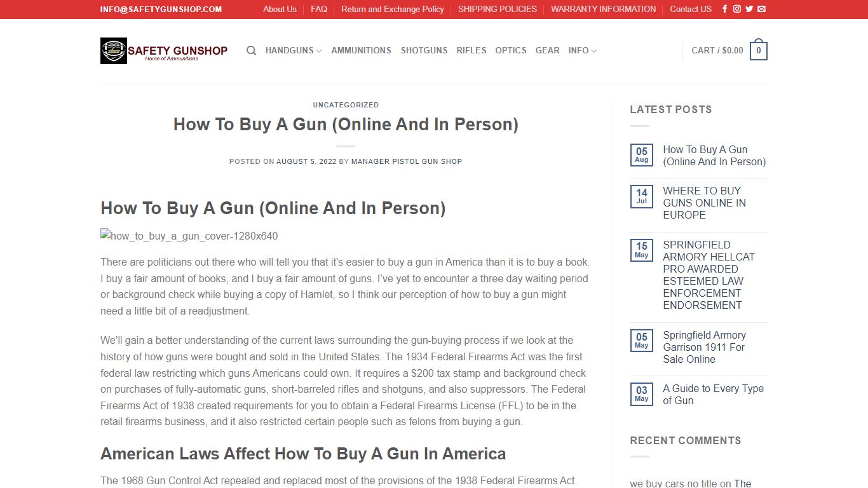Open the search magnifier icon
Viewport: 868px width, 488px height.
click(252, 50)
